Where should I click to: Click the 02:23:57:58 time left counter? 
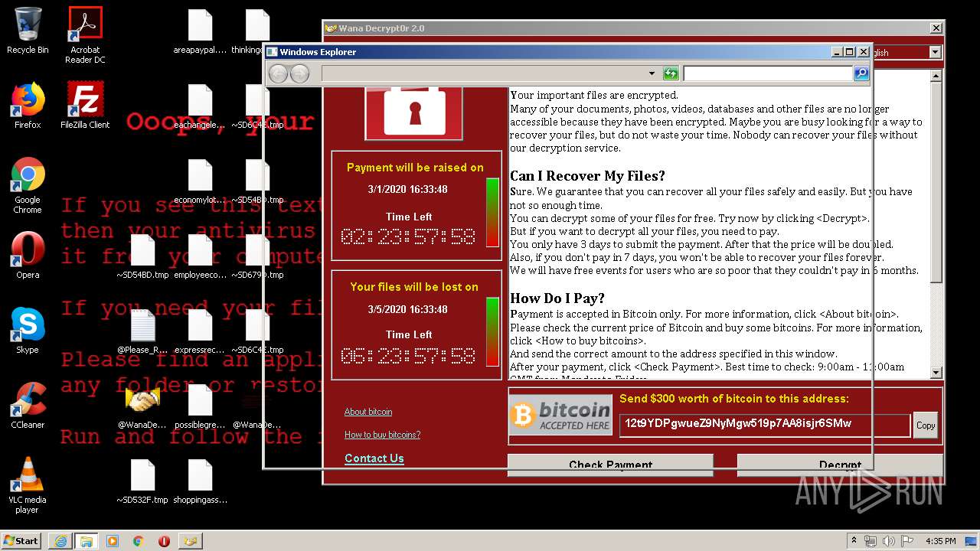[x=408, y=237]
